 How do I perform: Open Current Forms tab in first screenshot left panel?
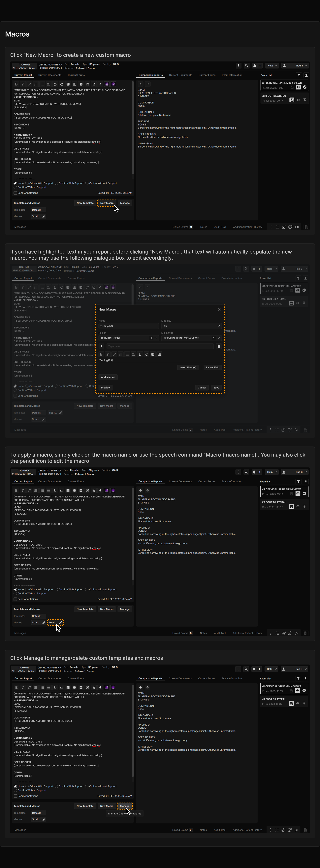tap(76, 75)
